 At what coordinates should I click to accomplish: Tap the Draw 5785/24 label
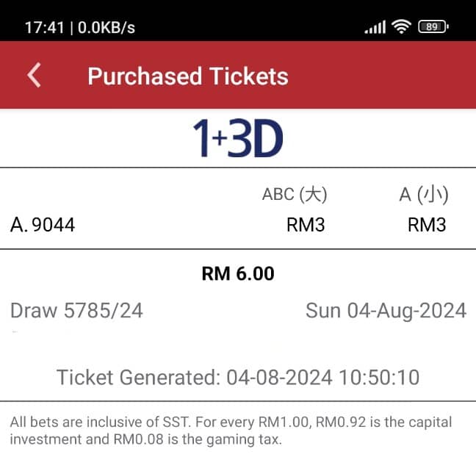click(x=76, y=310)
